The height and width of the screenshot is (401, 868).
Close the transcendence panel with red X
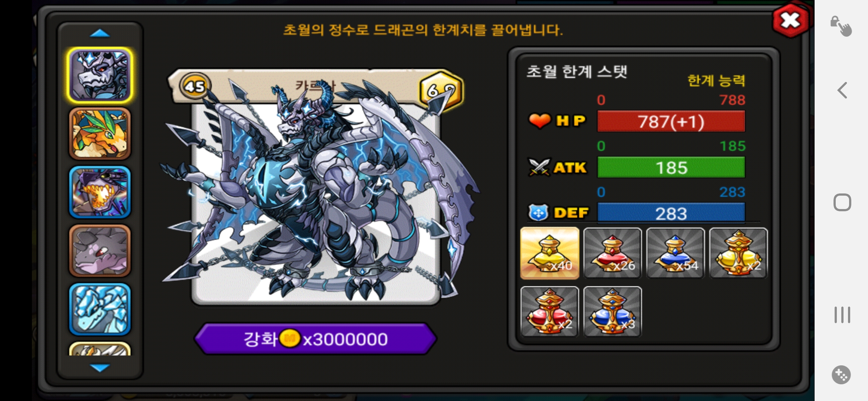(x=790, y=20)
